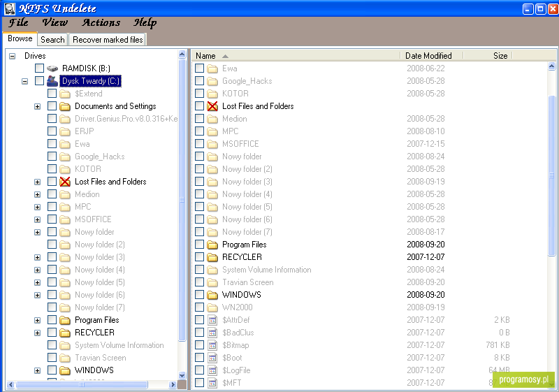
Task: Click tree horizontal scrollbar thumb
Action: 82,384
